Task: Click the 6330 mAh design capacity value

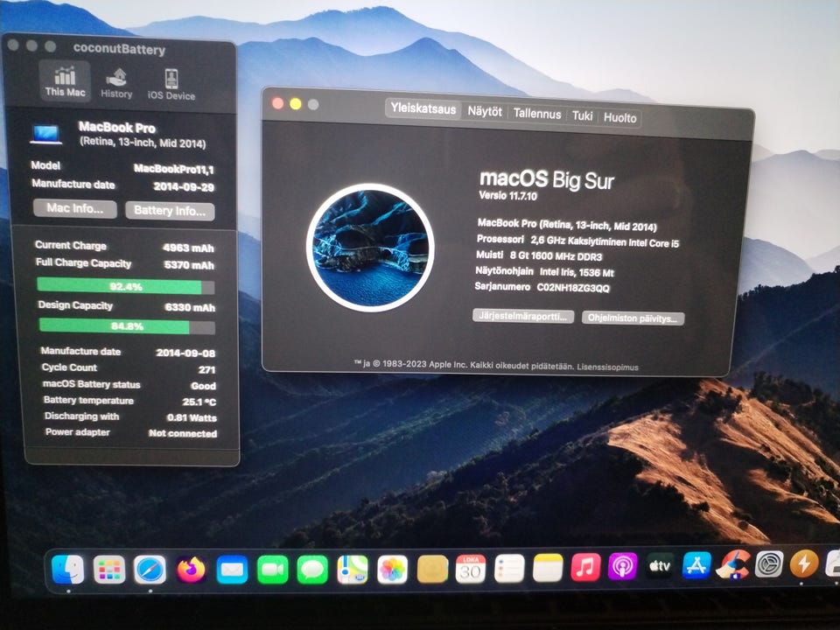Action: [x=190, y=307]
